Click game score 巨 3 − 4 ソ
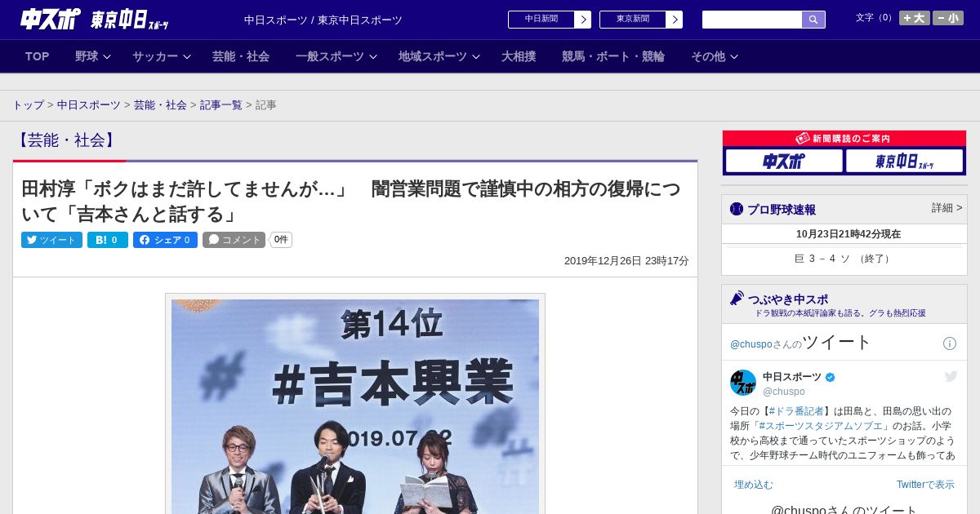980x514 pixels. point(844,259)
